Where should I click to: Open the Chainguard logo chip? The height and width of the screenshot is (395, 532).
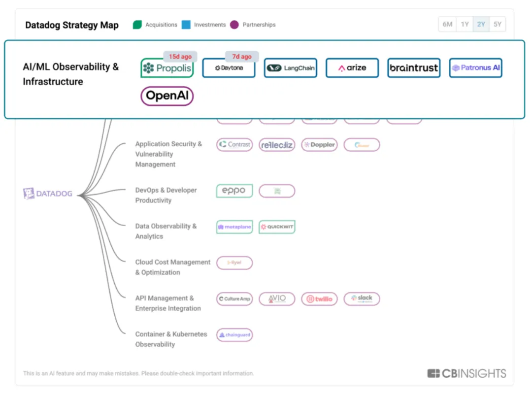tap(234, 335)
